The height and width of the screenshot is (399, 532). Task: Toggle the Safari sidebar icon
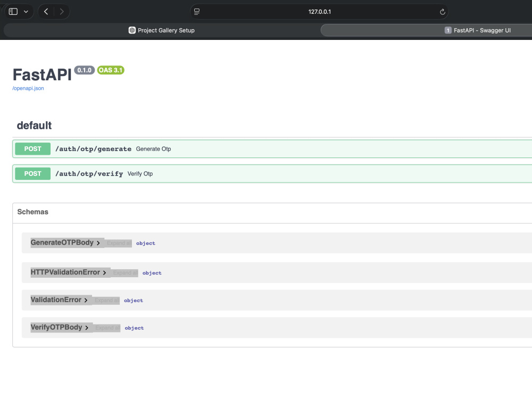point(13,12)
